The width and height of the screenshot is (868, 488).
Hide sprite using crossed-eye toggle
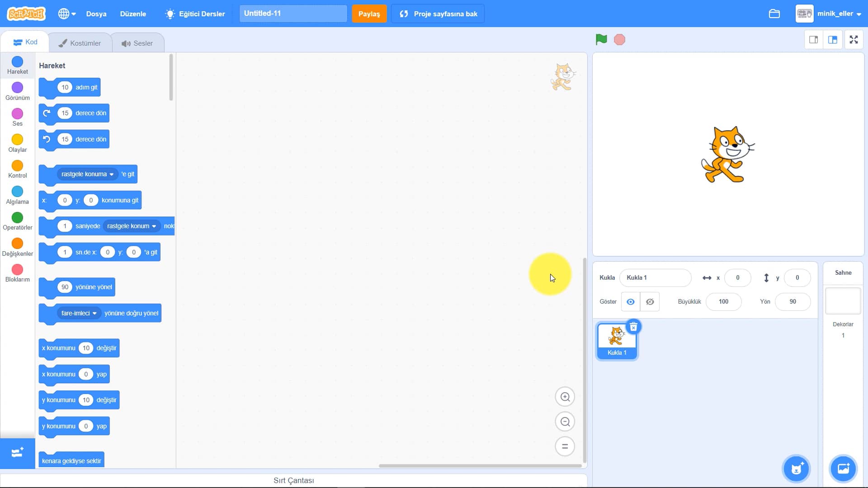(650, 302)
